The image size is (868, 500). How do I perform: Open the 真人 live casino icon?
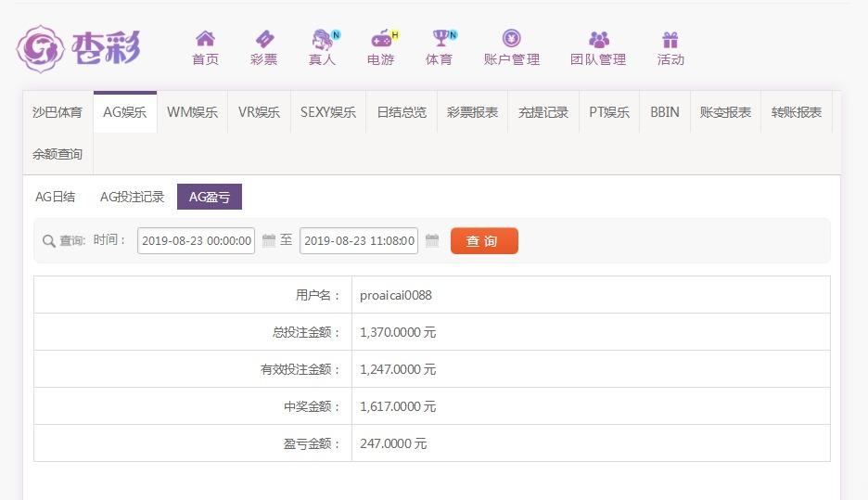tap(325, 39)
